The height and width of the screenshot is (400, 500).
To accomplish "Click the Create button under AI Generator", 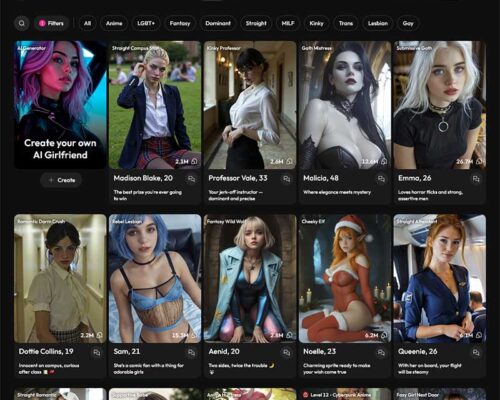I will click(61, 180).
